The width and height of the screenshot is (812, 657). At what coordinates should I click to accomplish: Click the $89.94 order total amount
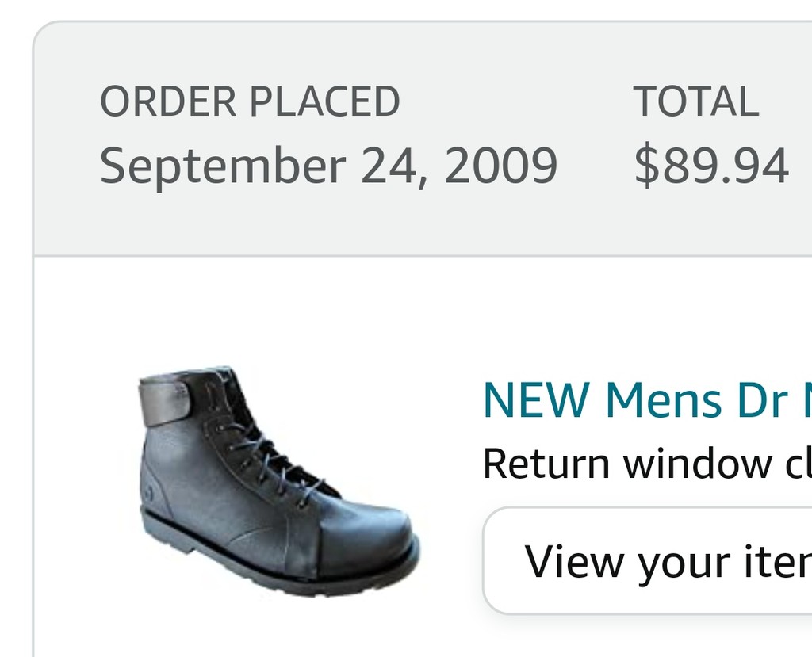coord(711,165)
